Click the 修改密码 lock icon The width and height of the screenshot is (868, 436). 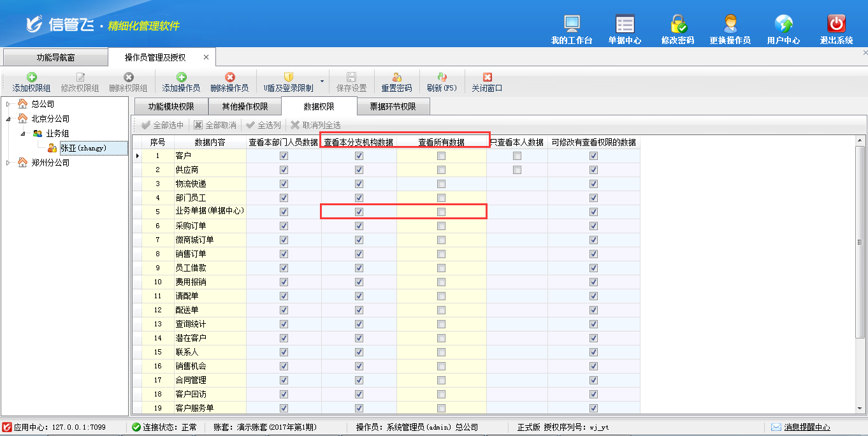click(677, 24)
